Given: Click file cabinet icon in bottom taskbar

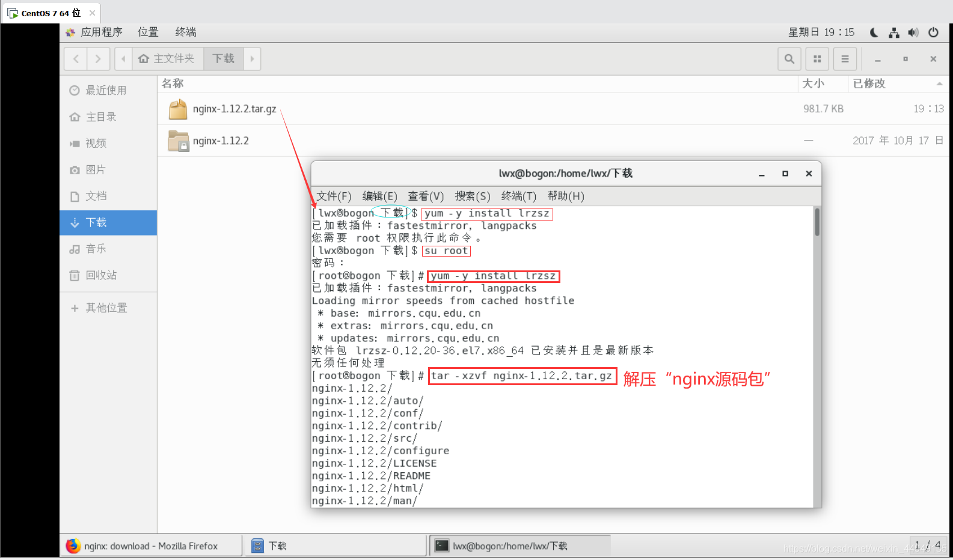Looking at the screenshot, I should click(257, 546).
